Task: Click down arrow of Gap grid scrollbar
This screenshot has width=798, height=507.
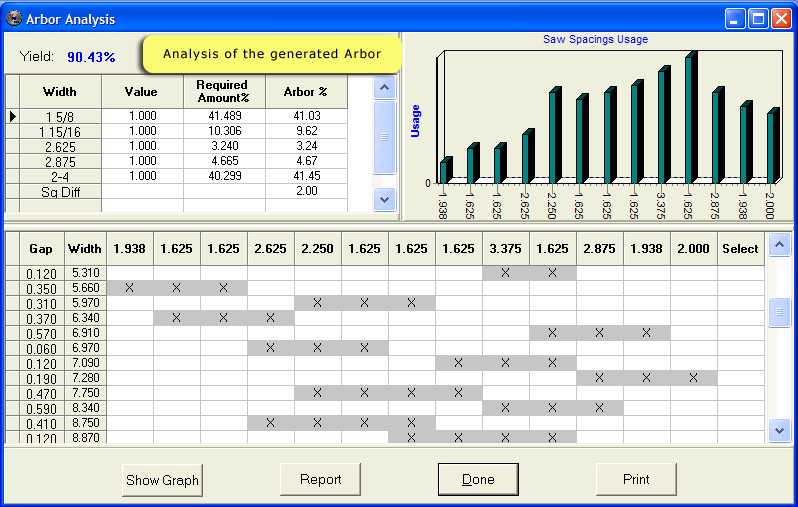Action: tap(780, 430)
